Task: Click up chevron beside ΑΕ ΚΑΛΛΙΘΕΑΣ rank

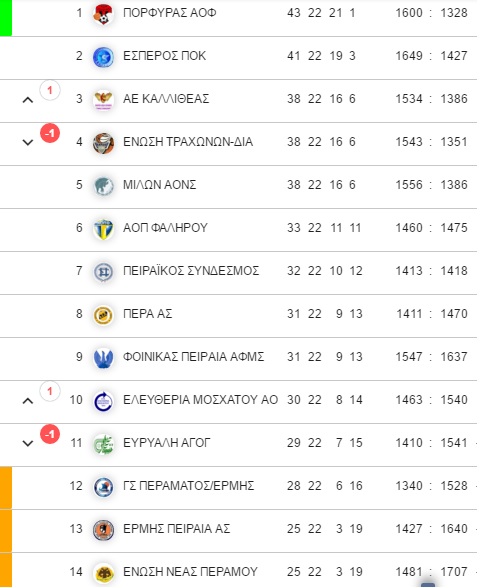Action: click(28, 100)
